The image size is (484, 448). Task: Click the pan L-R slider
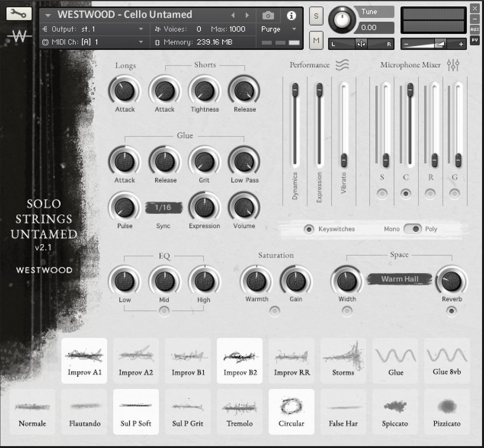click(361, 44)
